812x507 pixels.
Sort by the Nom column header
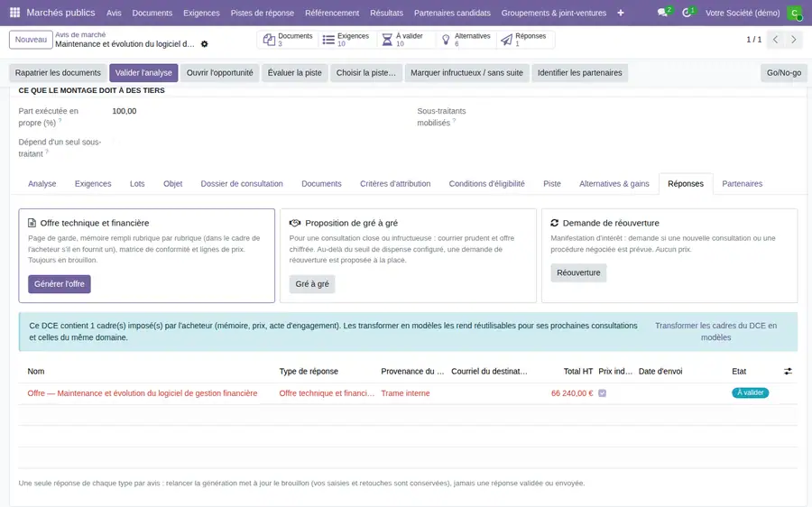pos(36,372)
